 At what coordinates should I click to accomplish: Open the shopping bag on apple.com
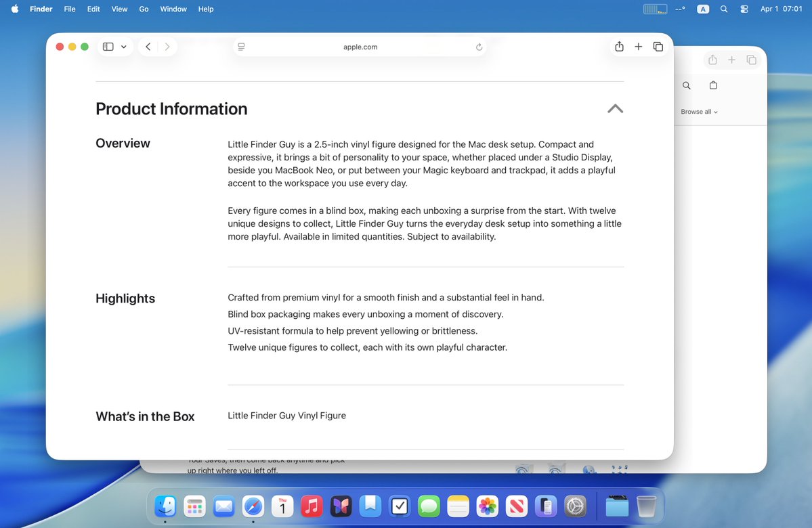[712, 85]
